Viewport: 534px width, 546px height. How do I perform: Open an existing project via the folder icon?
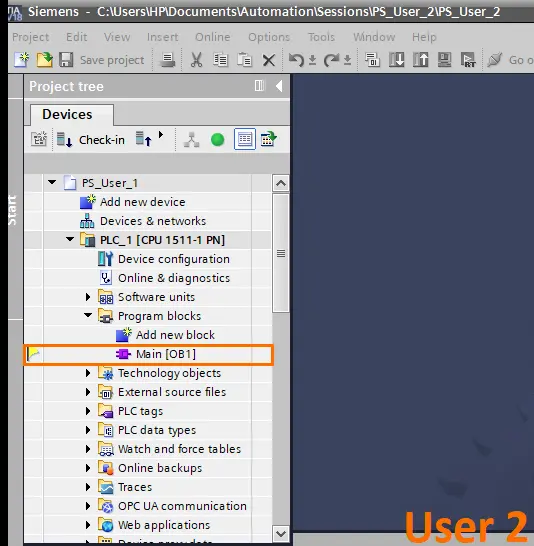coord(45,60)
